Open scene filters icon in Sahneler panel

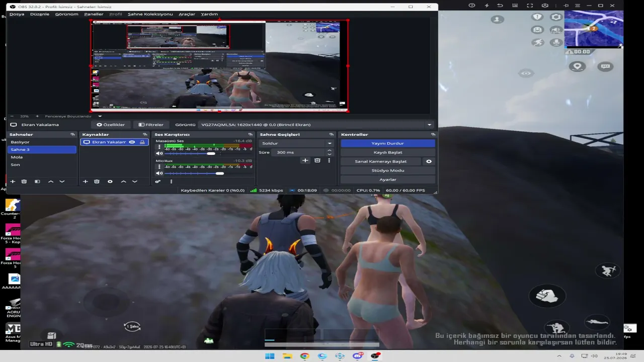click(37, 182)
